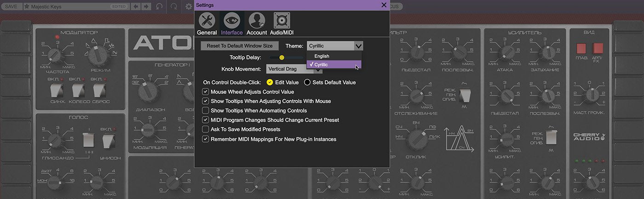
Task: Enable Show Tooltips When Automating Controls
Action: [x=206, y=111]
